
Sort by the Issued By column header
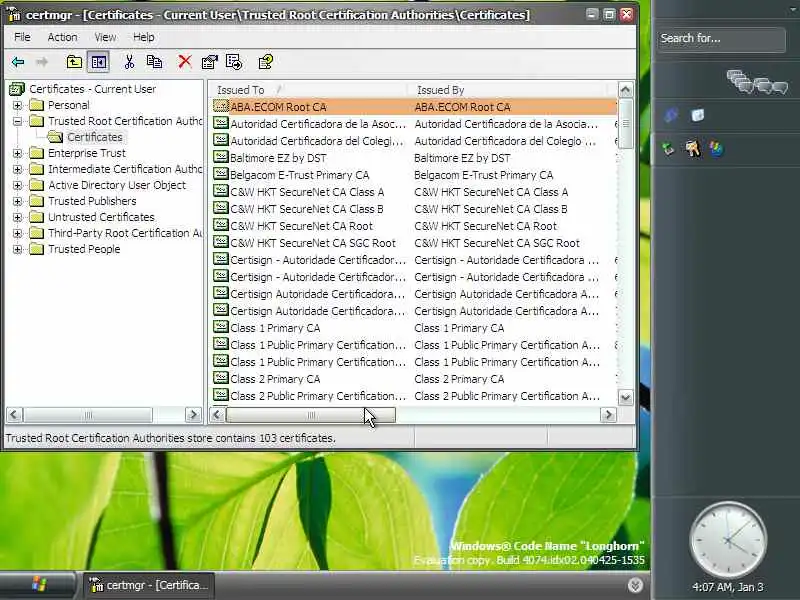[510, 90]
